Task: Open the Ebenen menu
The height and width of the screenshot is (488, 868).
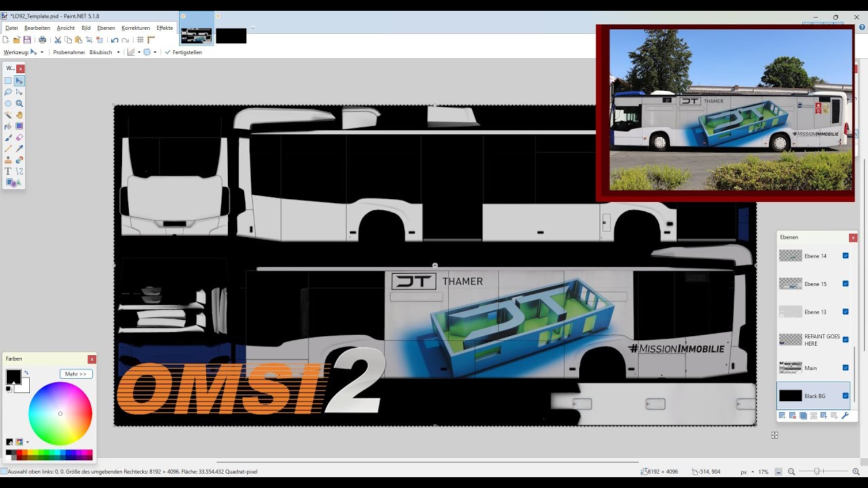Action: pyautogui.click(x=106, y=28)
